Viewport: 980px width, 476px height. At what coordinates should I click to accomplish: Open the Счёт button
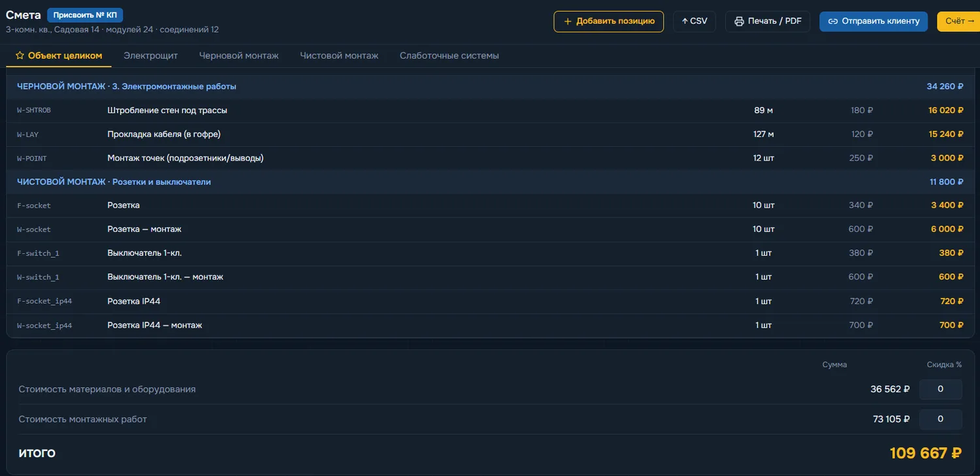pos(959,21)
